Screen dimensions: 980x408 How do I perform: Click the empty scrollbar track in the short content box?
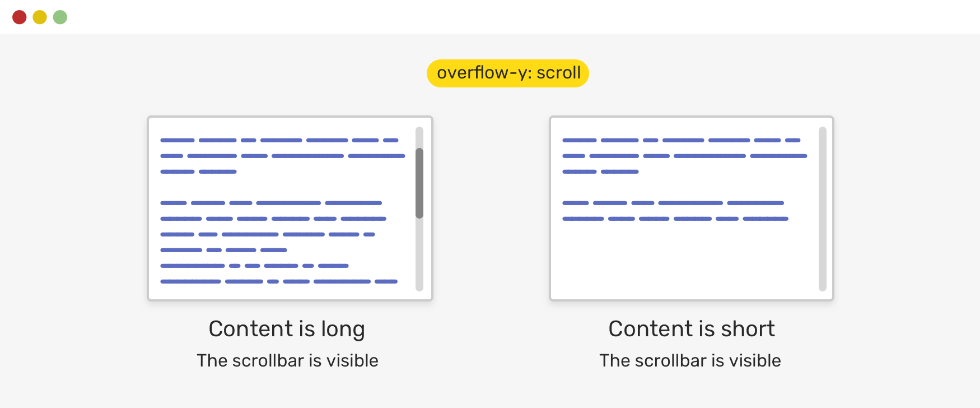tap(822, 208)
